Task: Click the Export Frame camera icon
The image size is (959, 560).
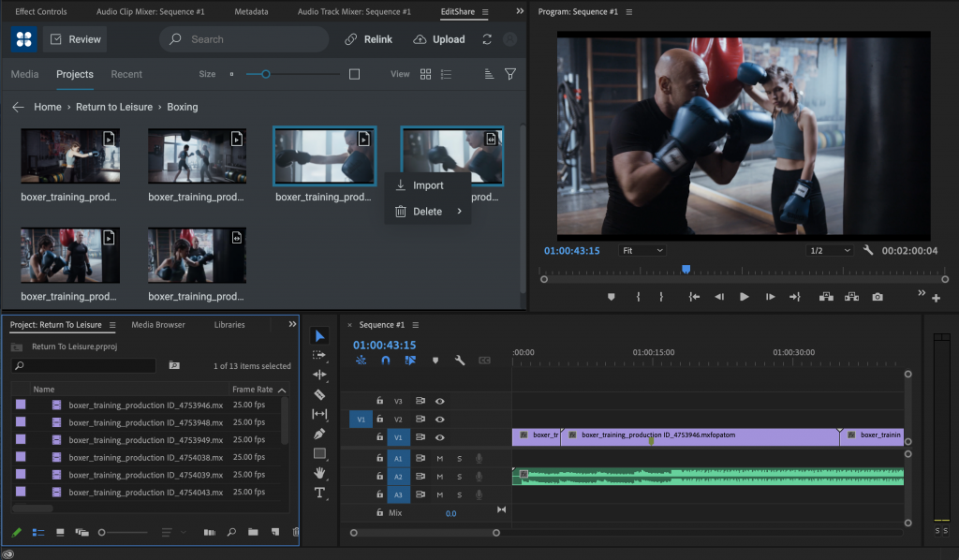Action: click(x=877, y=295)
